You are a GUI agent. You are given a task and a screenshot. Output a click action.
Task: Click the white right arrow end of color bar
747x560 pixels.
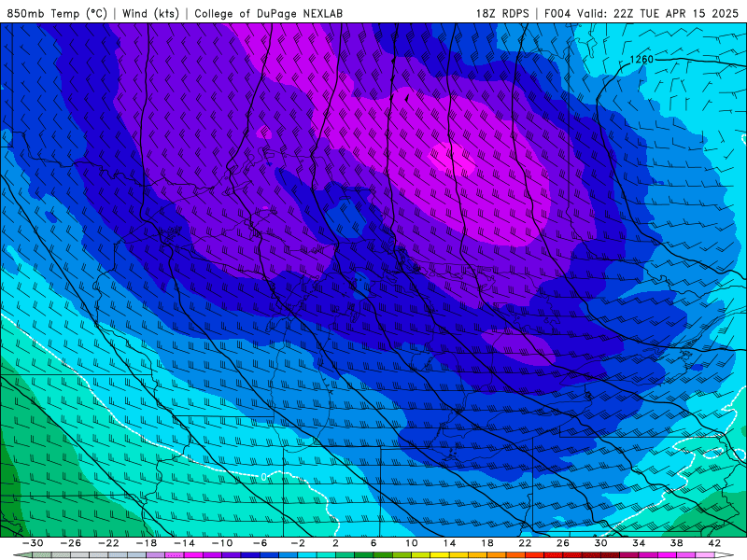(x=725, y=555)
